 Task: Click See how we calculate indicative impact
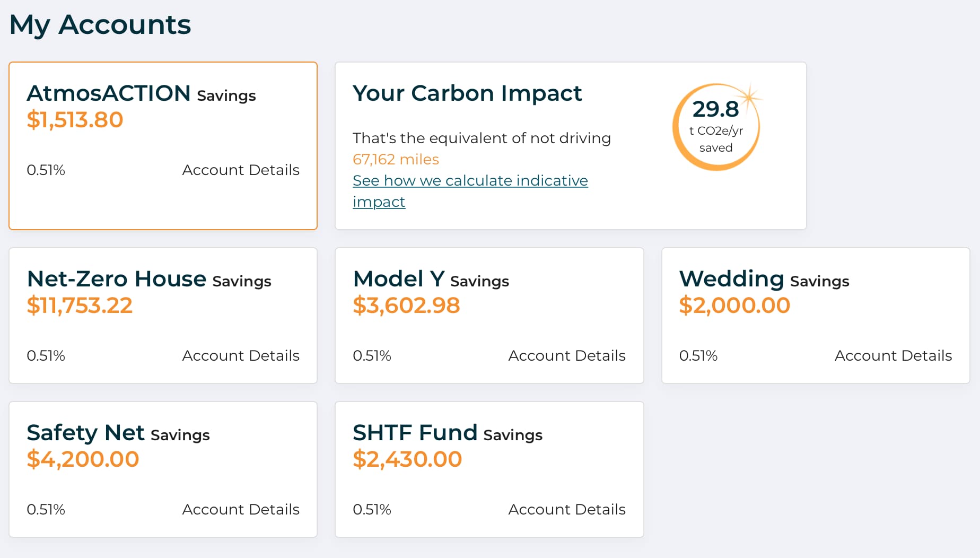point(470,181)
